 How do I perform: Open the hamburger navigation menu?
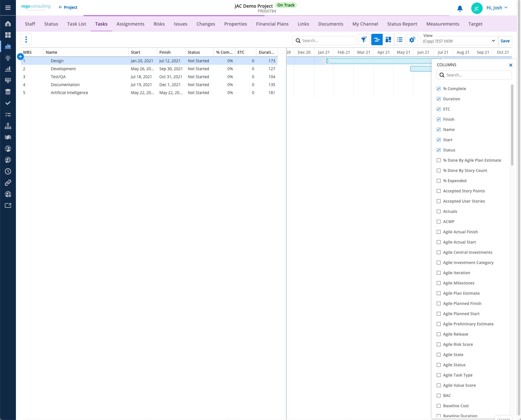pos(8,8)
